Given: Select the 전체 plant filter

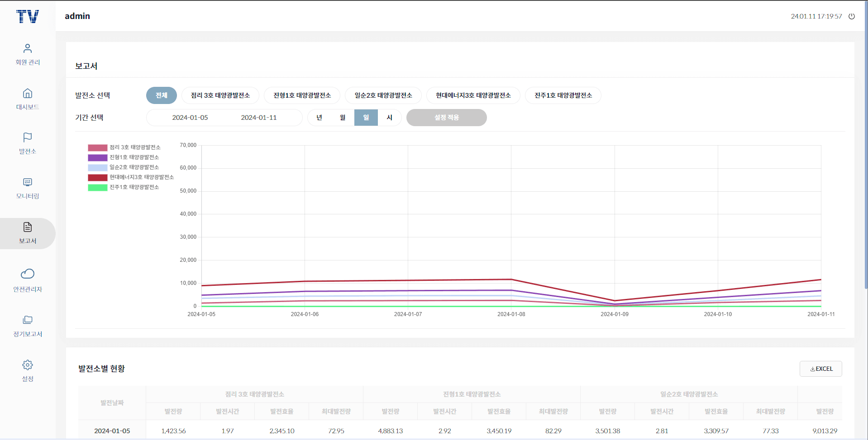Looking at the screenshot, I should (x=162, y=95).
